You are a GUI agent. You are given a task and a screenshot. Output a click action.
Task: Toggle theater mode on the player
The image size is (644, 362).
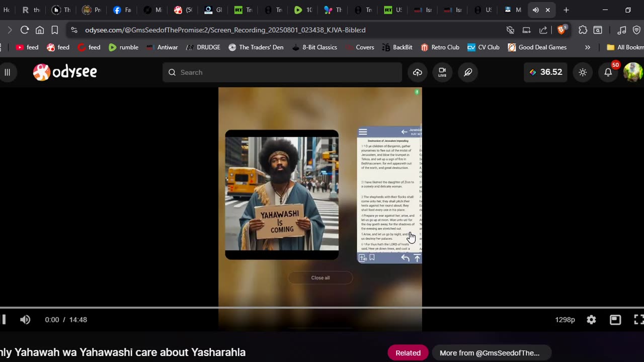tap(615, 320)
